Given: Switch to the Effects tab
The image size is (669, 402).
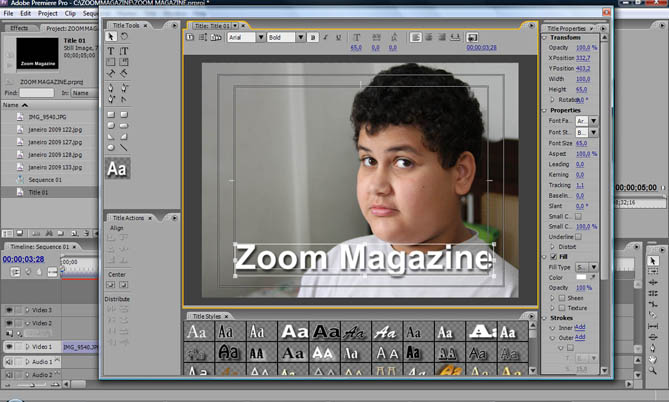Looking at the screenshot, I should coord(19,28).
